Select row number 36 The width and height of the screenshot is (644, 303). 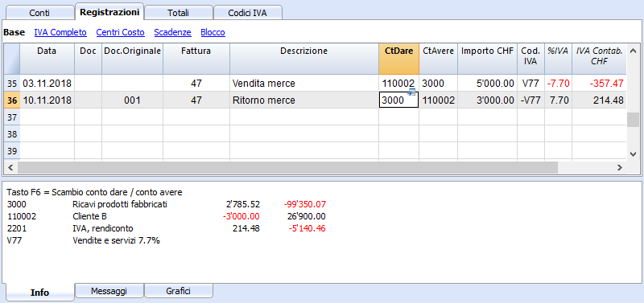[x=12, y=100]
